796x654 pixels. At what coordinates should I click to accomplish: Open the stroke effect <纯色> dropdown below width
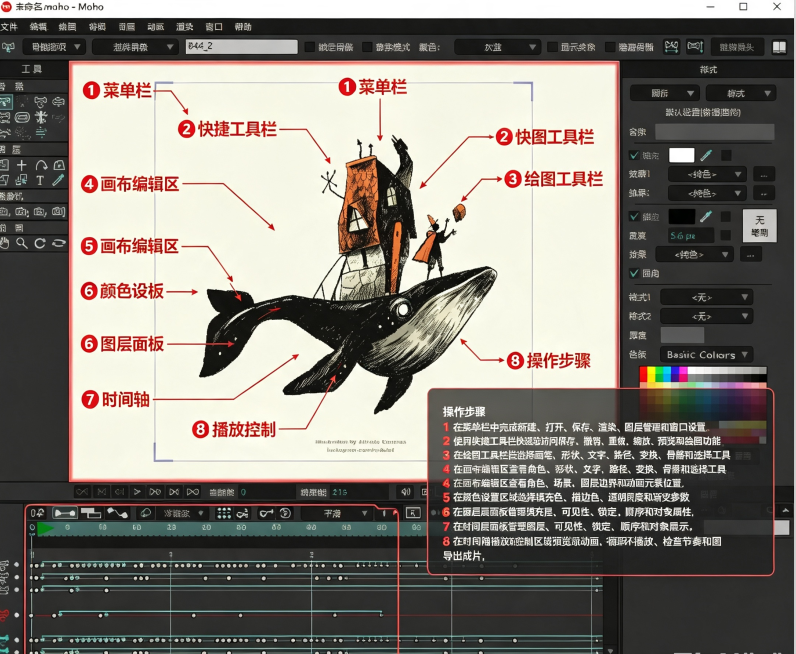point(694,254)
